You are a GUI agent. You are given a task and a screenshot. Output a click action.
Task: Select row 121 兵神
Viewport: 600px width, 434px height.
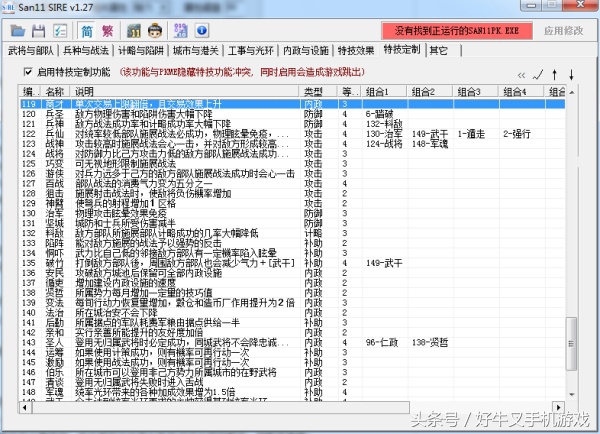(x=292, y=124)
